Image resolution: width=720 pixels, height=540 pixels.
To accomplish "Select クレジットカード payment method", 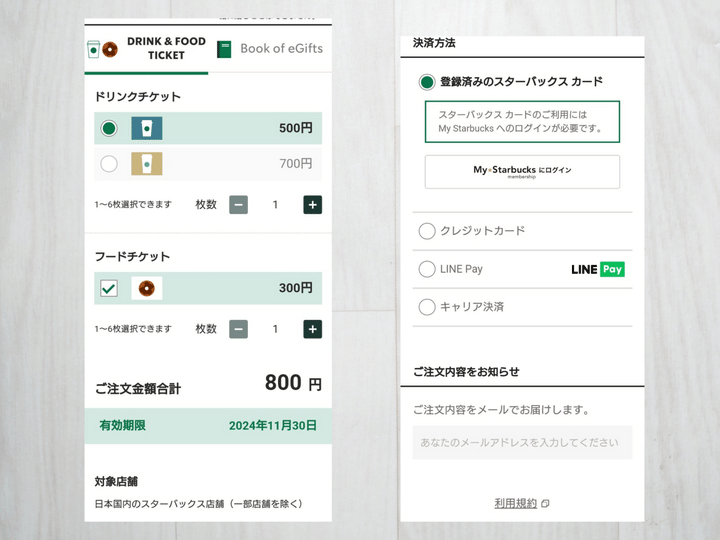I will click(427, 231).
